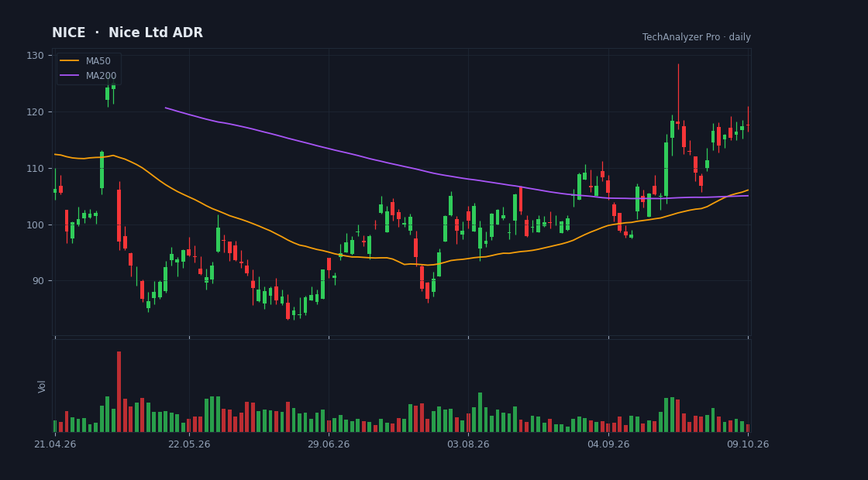868x480 pixels.
Task: Click the 09.10.26 date axis label
Action: 748,444
